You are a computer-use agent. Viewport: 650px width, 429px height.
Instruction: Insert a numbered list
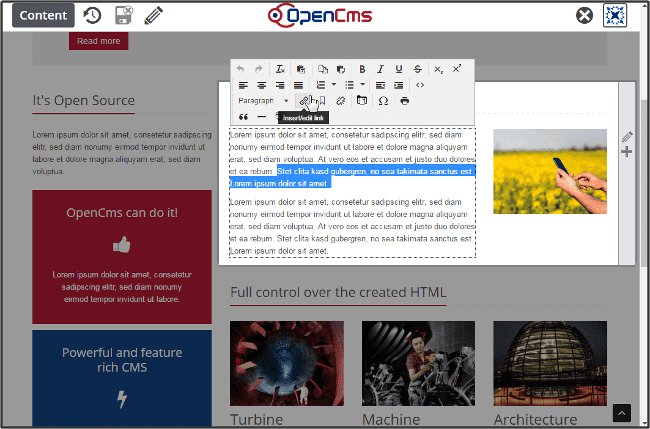321,85
